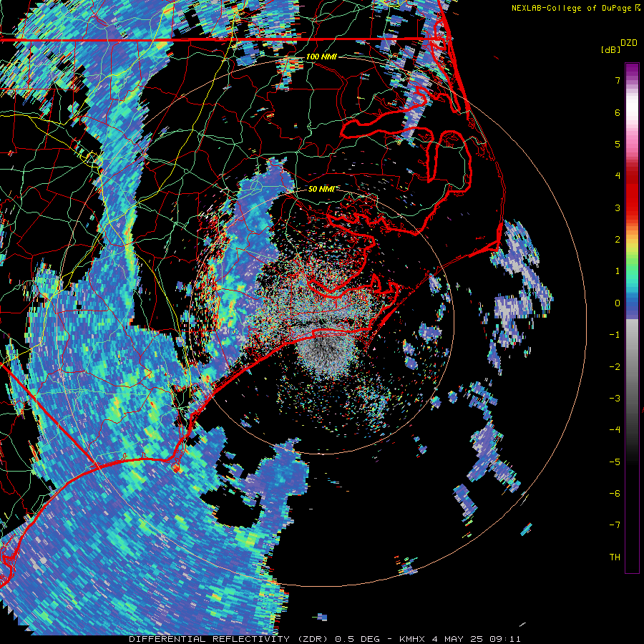Click the -6 dB scale label

coord(615,494)
